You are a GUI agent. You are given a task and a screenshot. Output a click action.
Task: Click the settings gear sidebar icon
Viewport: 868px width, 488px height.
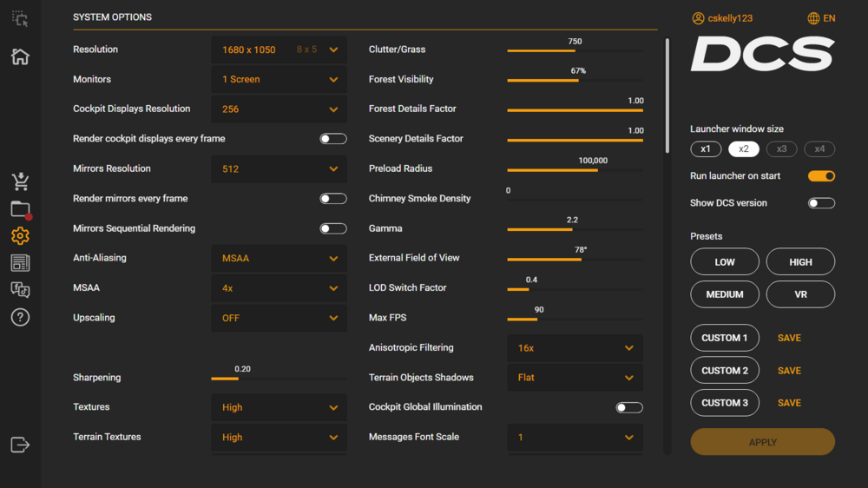point(20,235)
